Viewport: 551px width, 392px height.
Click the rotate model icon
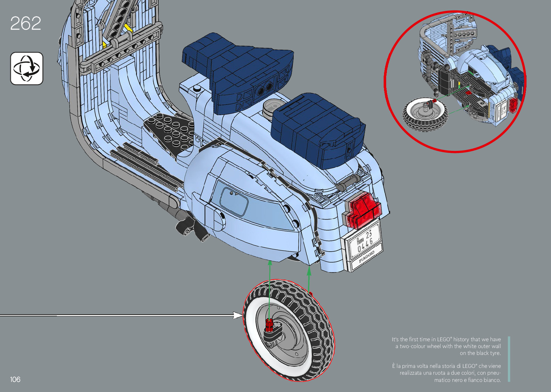click(x=27, y=68)
